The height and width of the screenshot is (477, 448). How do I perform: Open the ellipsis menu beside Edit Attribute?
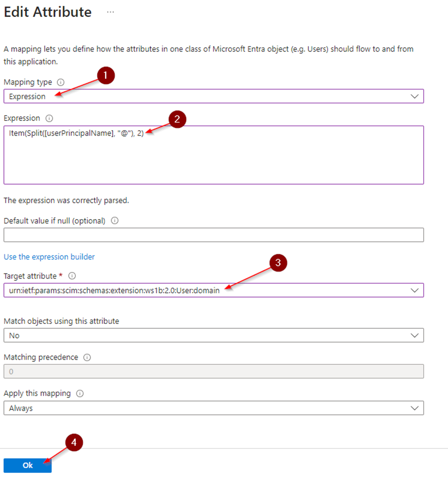(x=110, y=12)
